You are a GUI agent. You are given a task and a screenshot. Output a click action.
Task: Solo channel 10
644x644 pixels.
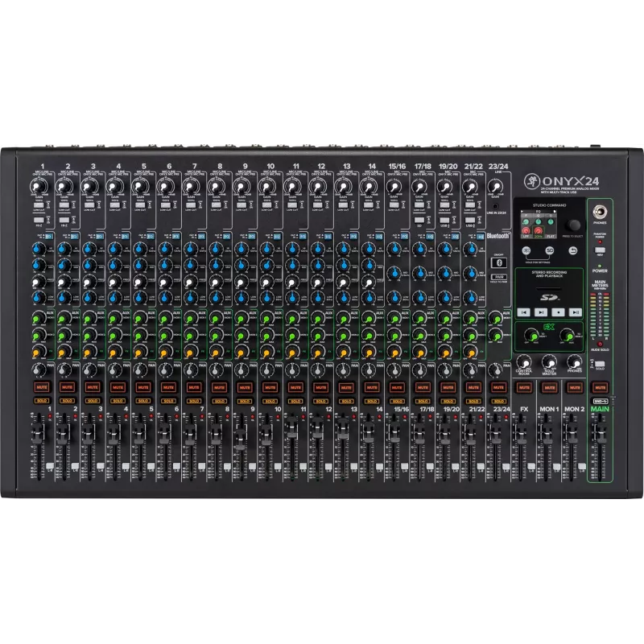pyautogui.click(x=270, y=401)
